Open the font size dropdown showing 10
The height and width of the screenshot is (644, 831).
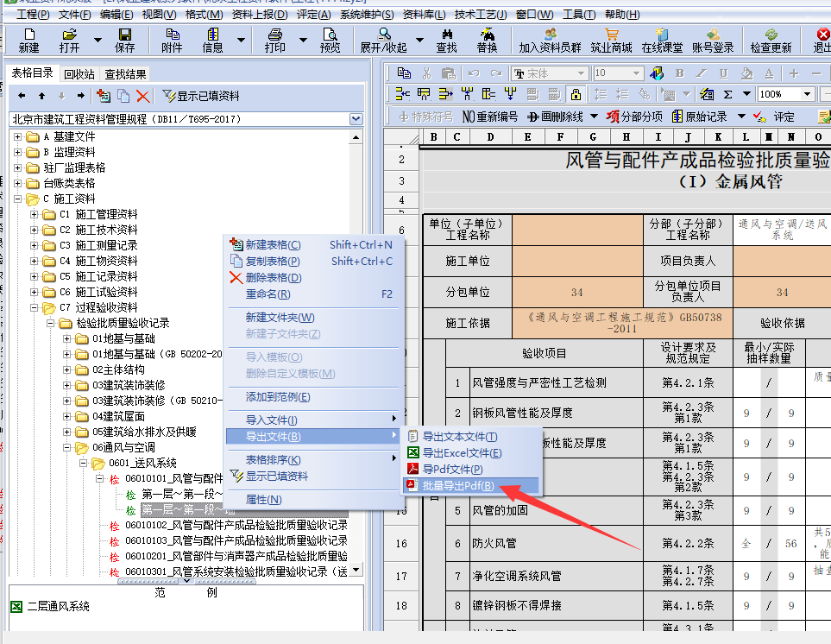[636, 73]
